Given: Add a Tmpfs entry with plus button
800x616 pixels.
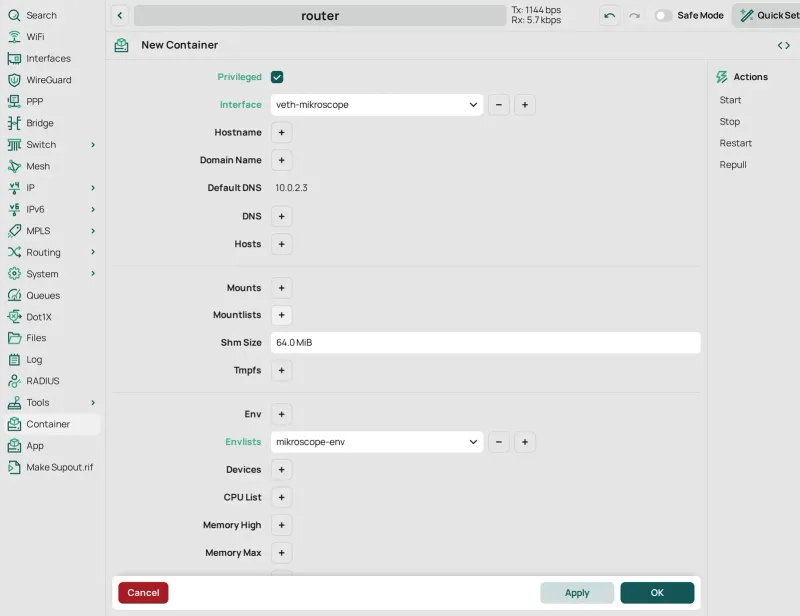Looking at the screenshot, I should 282,371.
